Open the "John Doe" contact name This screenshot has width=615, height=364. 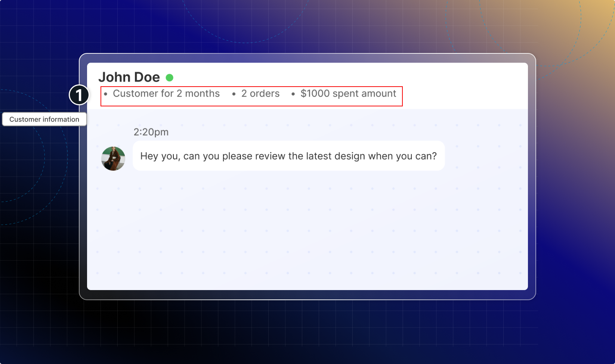[129, 77]
